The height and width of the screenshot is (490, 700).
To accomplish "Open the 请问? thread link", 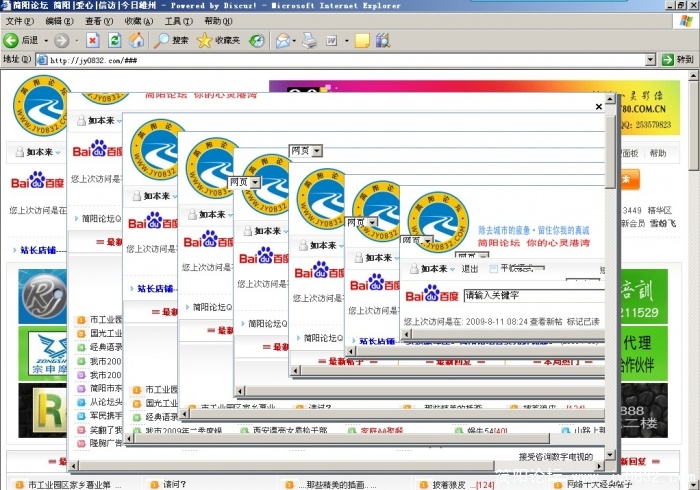I will pos(175,485).
